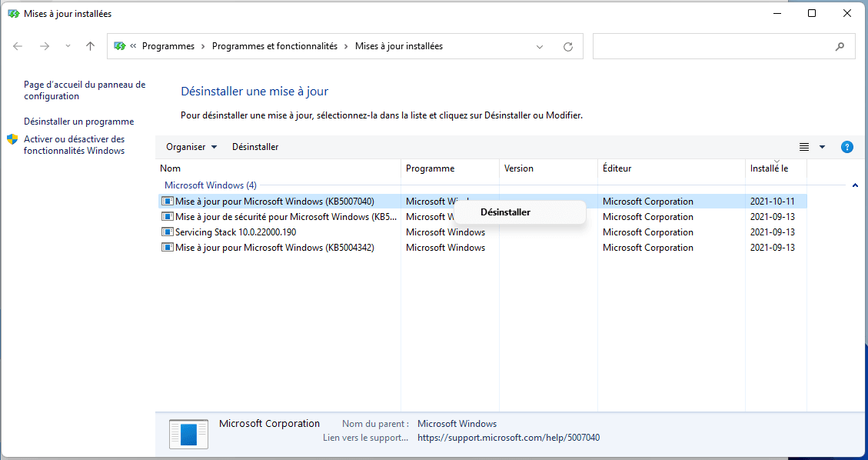The image size is (868, 460).
Task: Click date 2021-10-11 in Installé le column
Action: 772,202
